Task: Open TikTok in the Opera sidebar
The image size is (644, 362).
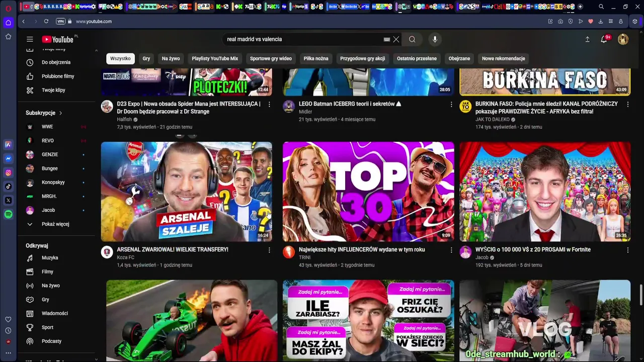Action: click(8, 187)
